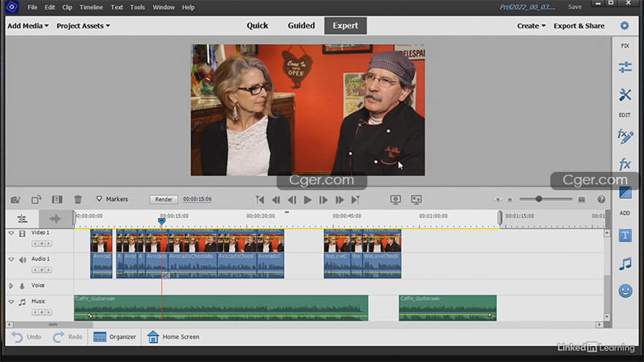Click render preview monitor icon
The width and height of the screenshot is (644, 362).
click(395, 200)
